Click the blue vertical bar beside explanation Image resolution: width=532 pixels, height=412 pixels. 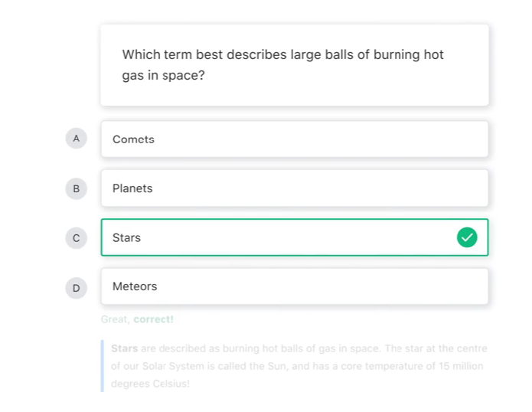(103, 366)
